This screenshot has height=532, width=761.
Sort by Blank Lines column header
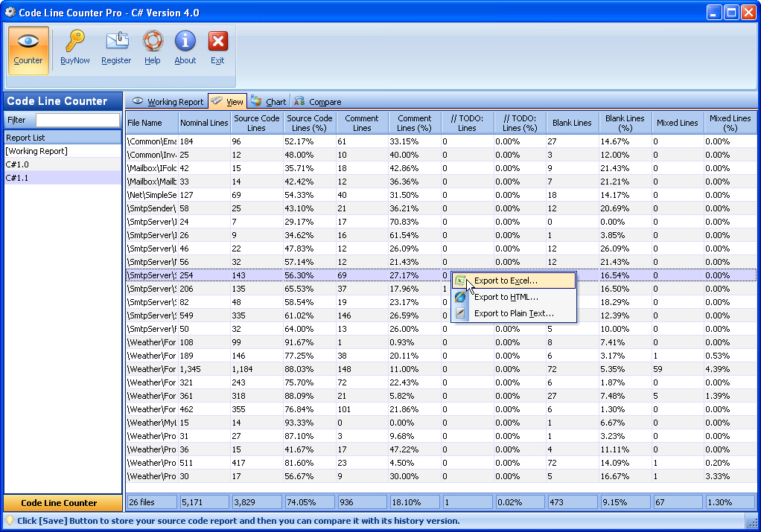pyautogui.click(x=572, y=123)
